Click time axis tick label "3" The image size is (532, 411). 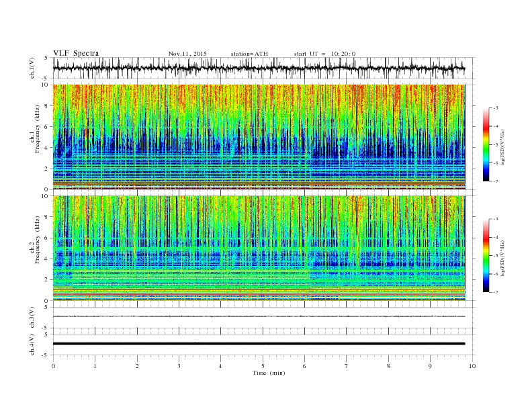point(179,366)
